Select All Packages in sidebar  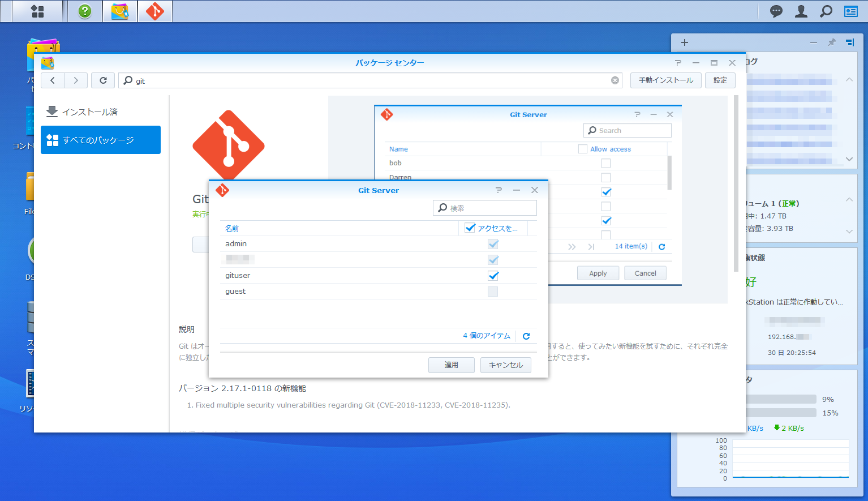point(101,140)
